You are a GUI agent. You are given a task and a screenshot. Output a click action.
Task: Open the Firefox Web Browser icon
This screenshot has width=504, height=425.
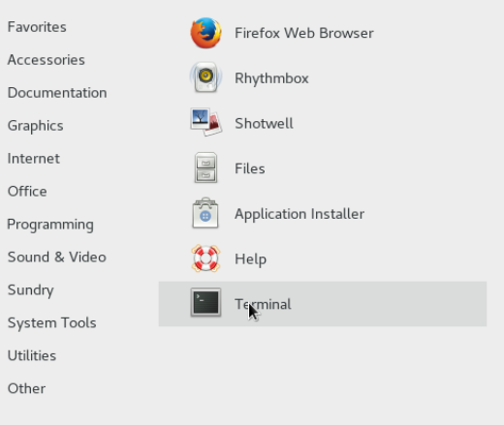click(x=205, y=33)
